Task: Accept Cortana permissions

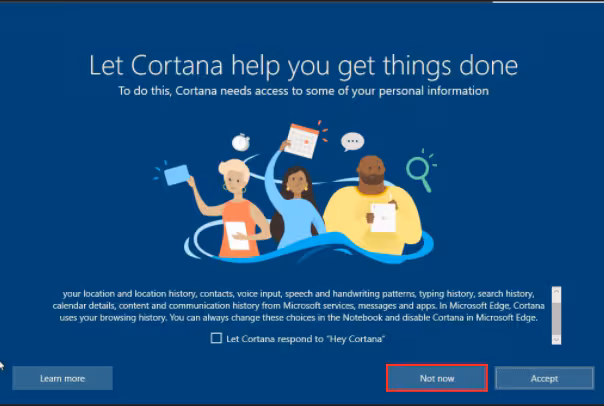Action: [544, 378]
